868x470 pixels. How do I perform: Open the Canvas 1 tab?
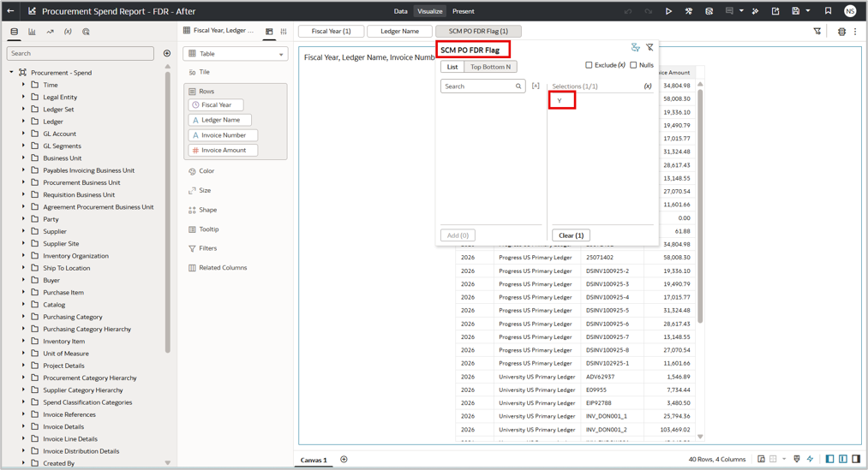(x=314, y=460)
